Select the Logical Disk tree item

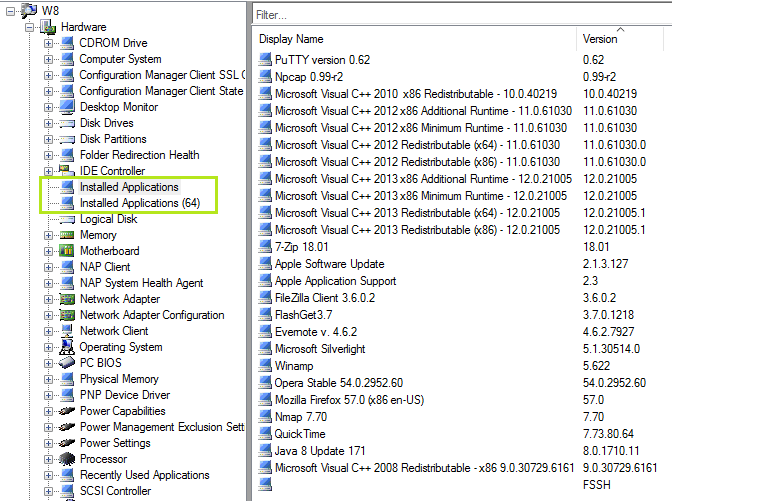pyautogui.click(x=109, y=219)
